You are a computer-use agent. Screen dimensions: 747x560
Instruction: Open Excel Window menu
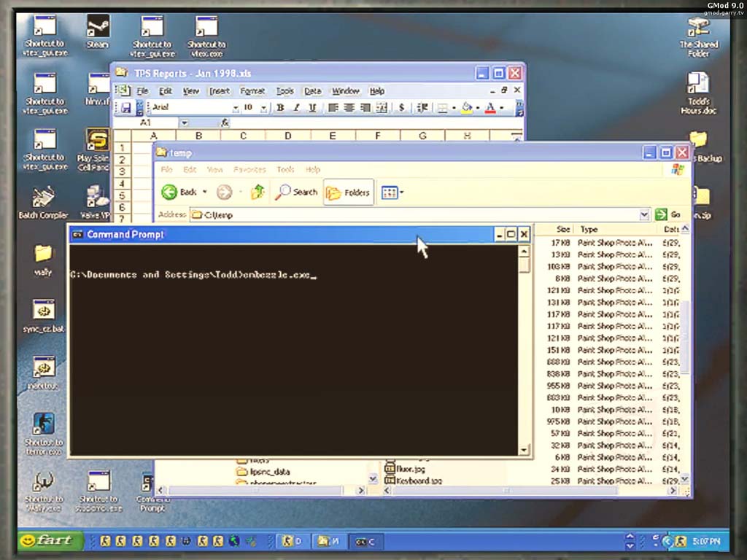[x=345, y=91]
